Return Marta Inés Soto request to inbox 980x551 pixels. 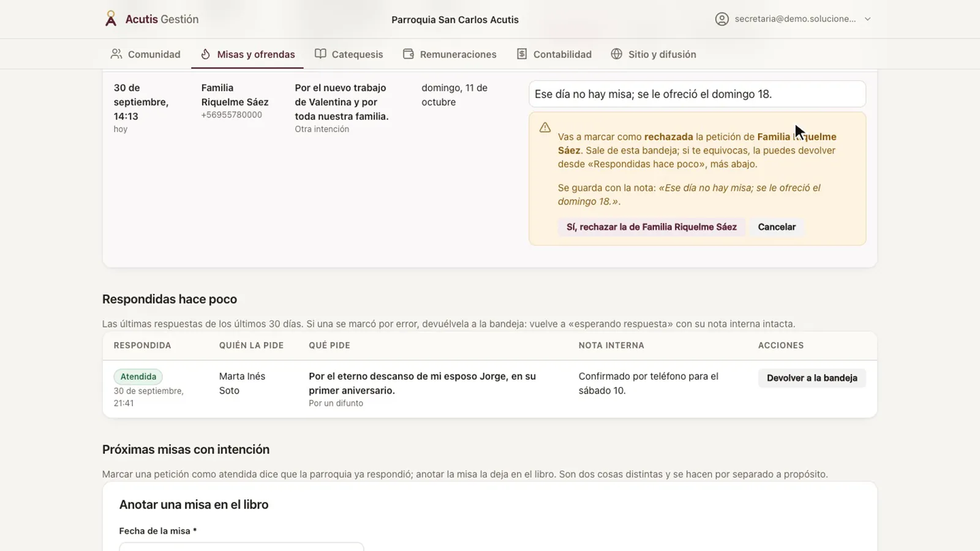(812, 378)
